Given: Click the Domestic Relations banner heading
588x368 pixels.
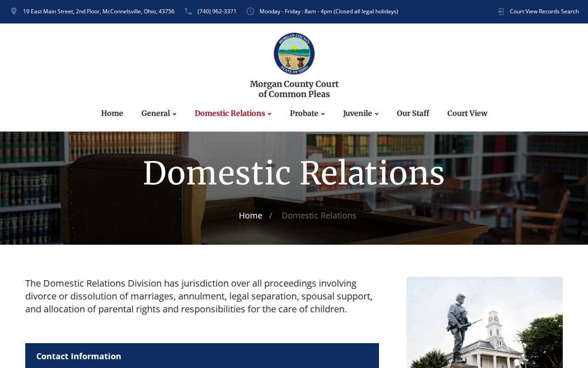Looking at the screenshot, I should (294, 173).
